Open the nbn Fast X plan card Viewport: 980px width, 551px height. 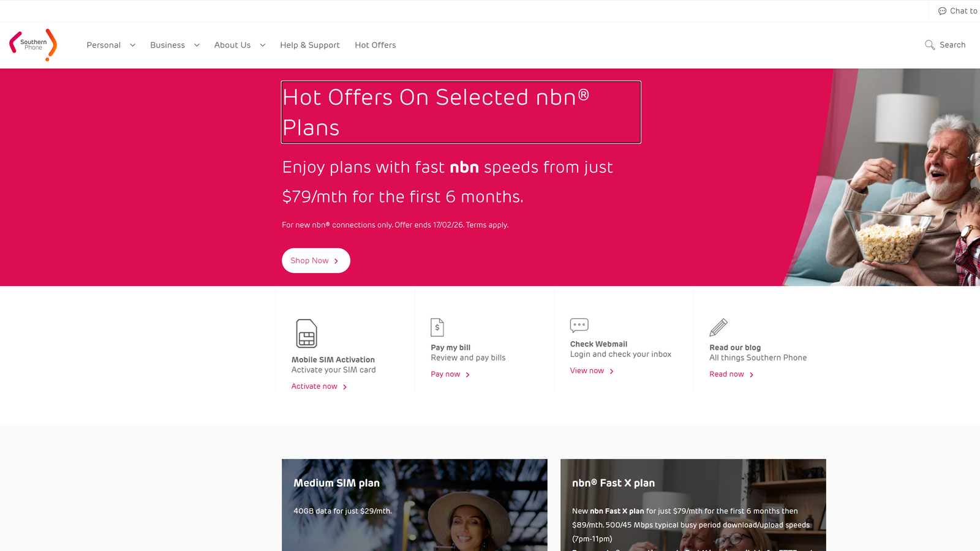click(693, 504)
